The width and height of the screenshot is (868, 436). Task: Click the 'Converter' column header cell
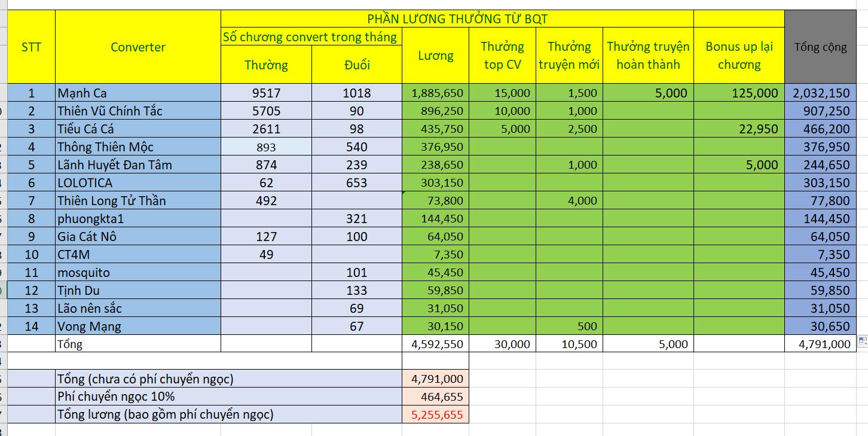coord(138,47)
